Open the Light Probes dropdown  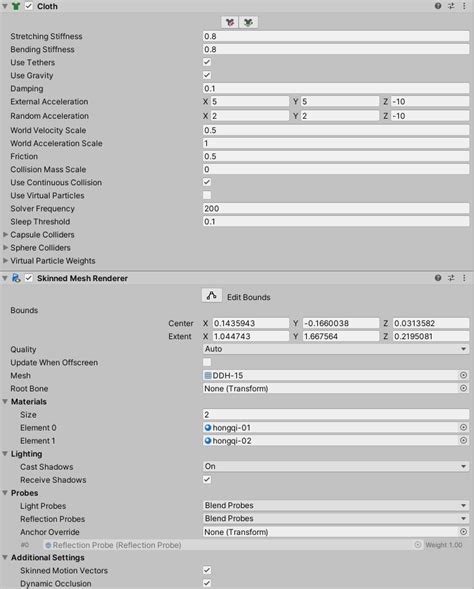(336, 506)
